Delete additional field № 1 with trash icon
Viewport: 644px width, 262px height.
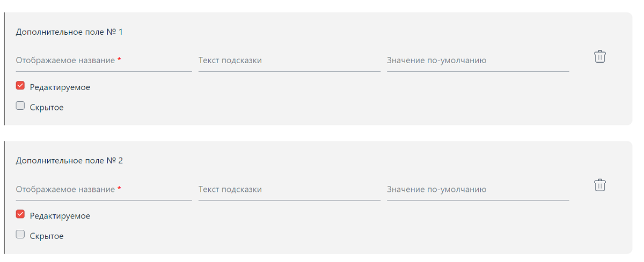point(599,56)
